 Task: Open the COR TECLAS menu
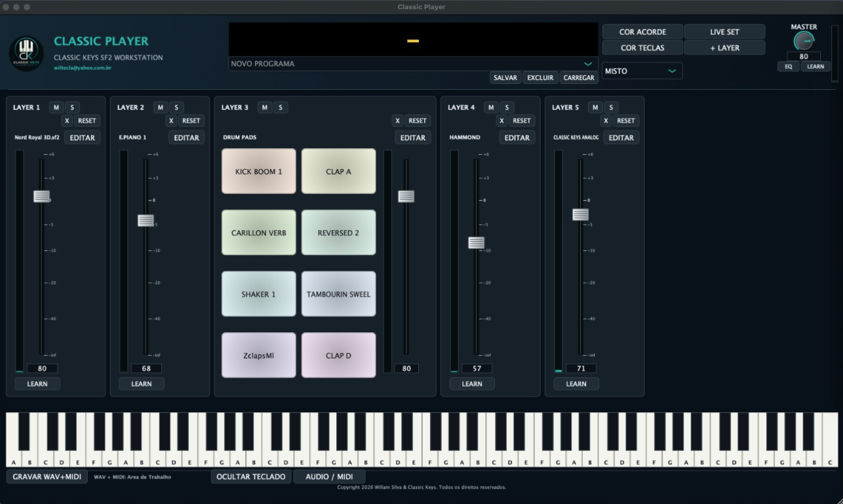[642, 48]
